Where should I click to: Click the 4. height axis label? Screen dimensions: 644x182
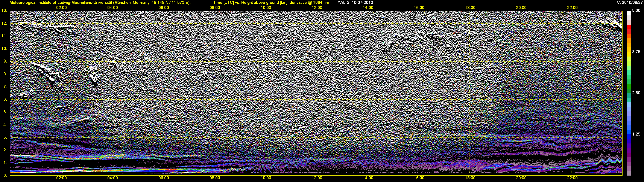click(x=5, y=125)
